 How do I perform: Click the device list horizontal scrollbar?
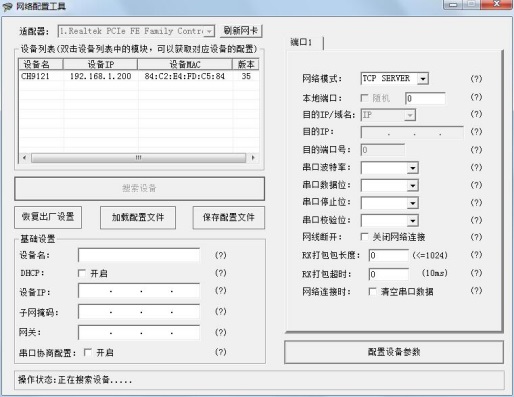point(138,157)
